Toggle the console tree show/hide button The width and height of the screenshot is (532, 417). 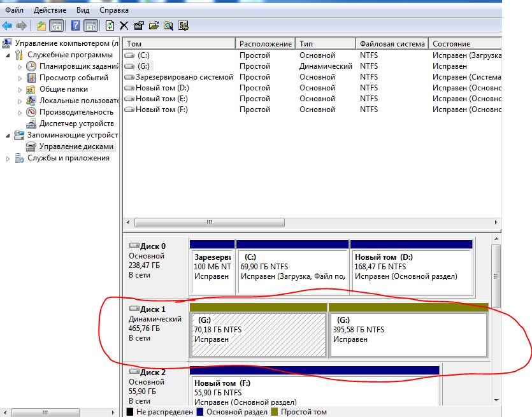pos(57,25)
